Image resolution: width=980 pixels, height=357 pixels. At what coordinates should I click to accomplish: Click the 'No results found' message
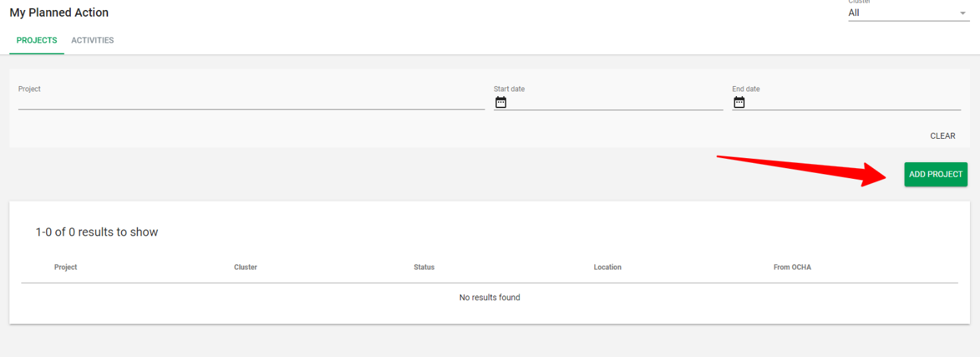[489, 298]
